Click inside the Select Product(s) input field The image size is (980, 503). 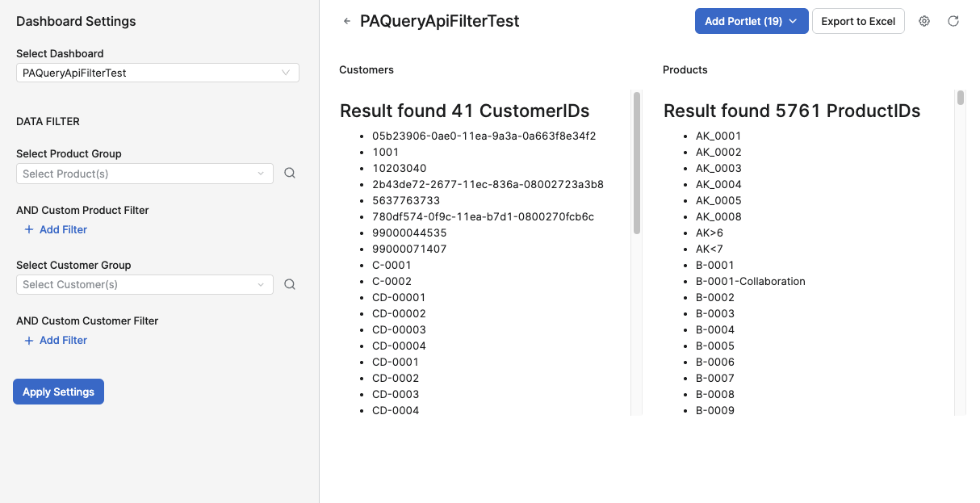click(x=137, y=173)
